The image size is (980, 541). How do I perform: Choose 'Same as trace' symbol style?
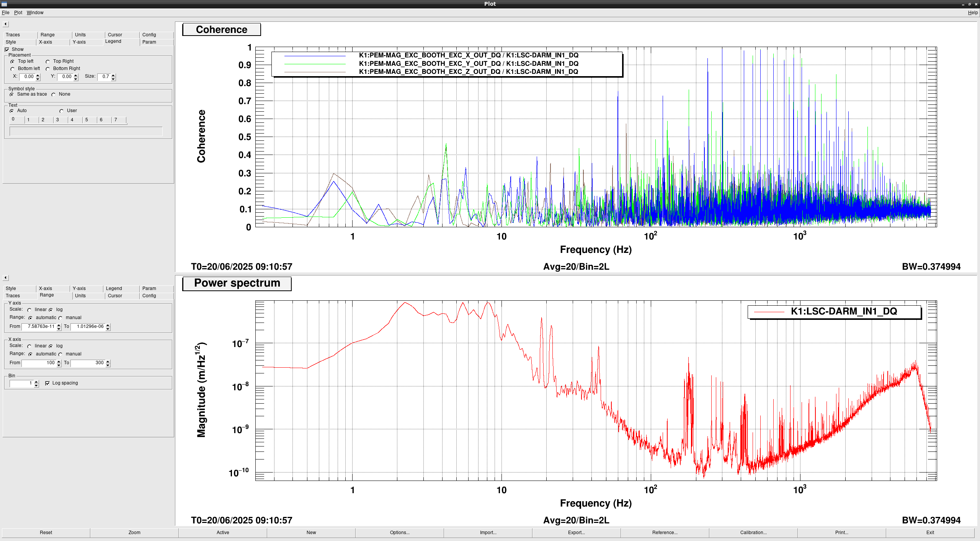click(12, 95)
